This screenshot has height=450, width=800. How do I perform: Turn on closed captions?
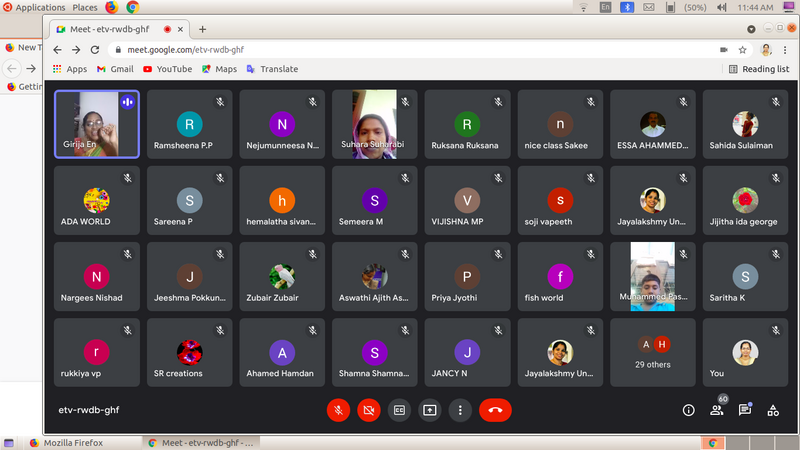[x=399, y=410]
